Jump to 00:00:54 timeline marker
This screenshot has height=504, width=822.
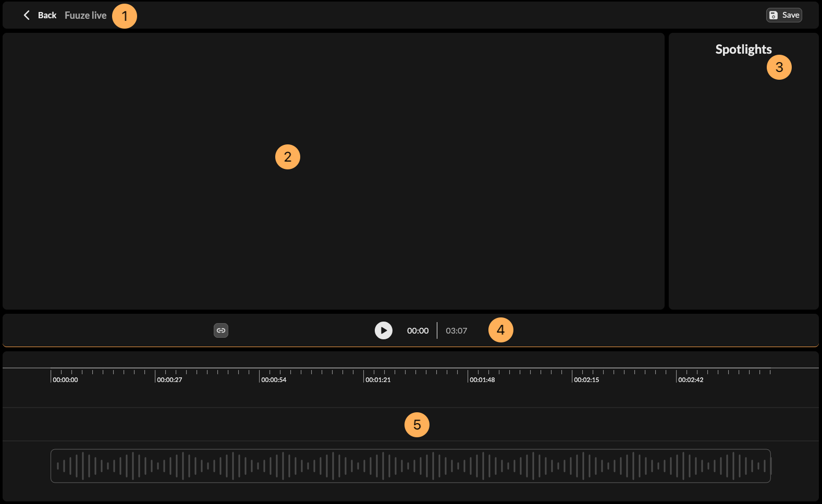[274, 380]
